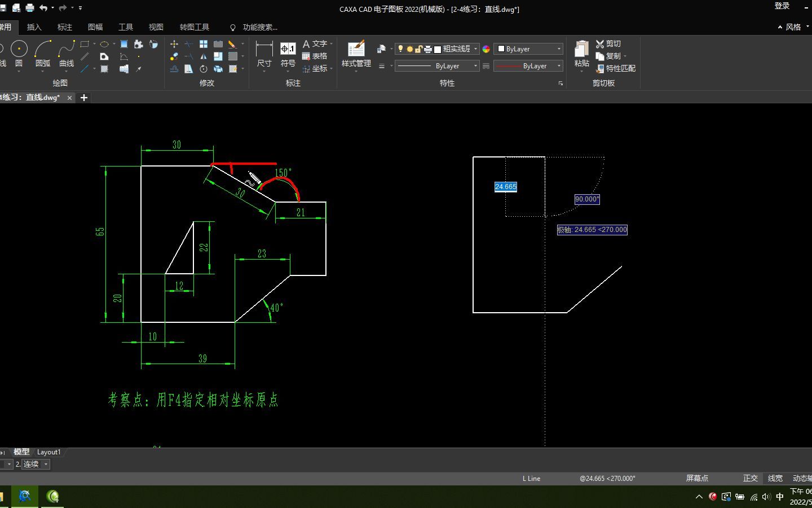Image resolution: width=812 pixels, height=508 pixels.
Task: Toggle layer freeze sun icon
Action: point(410,49)
